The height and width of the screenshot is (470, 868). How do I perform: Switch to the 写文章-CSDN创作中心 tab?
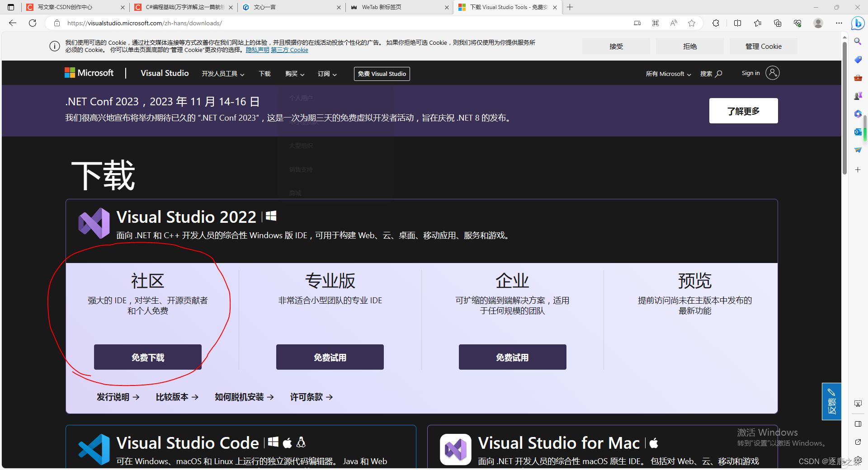(x=75, y=7)
